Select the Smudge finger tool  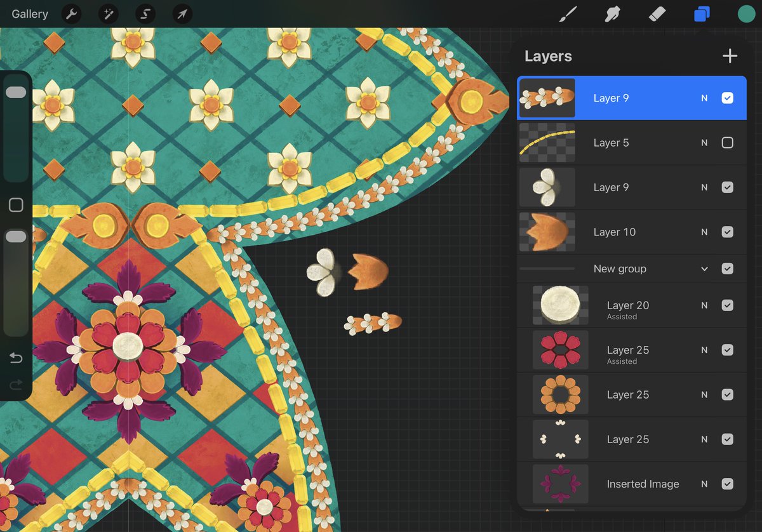coord(612,14)
